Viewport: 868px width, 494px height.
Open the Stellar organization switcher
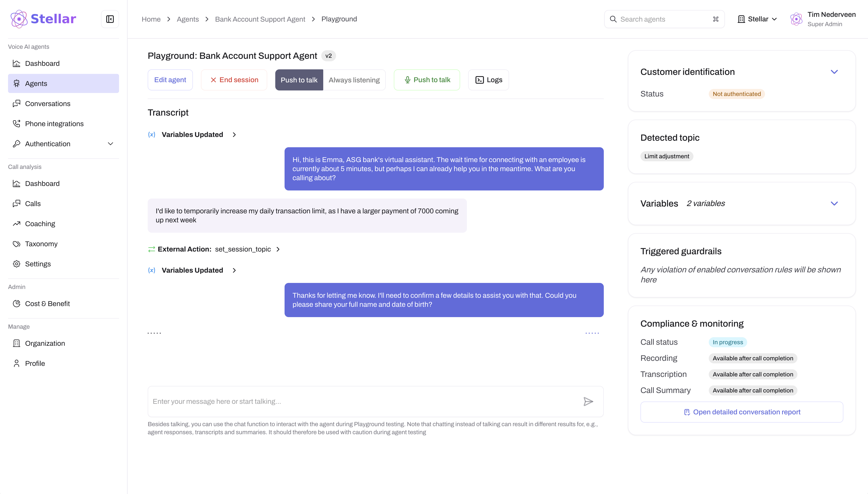[757, 19]
